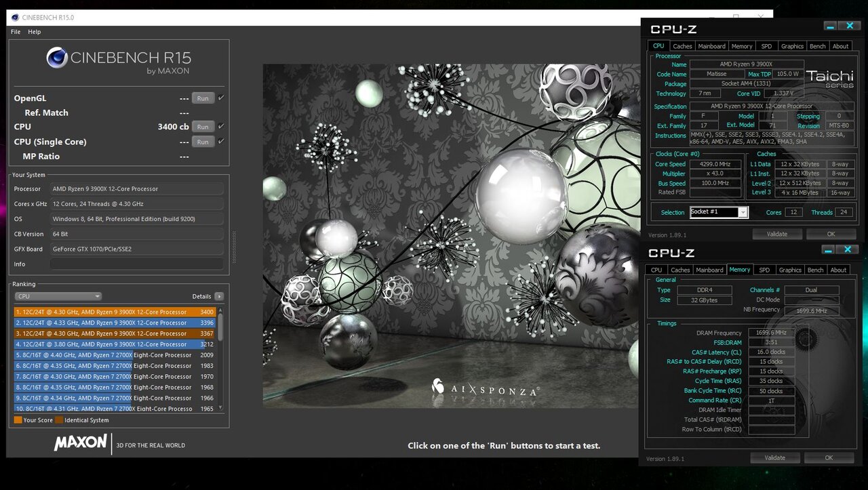This screenshot has width=868, height=490.
Task: Click the Taichi series logo in CPU-Z
Action: (x=829, y=78)
